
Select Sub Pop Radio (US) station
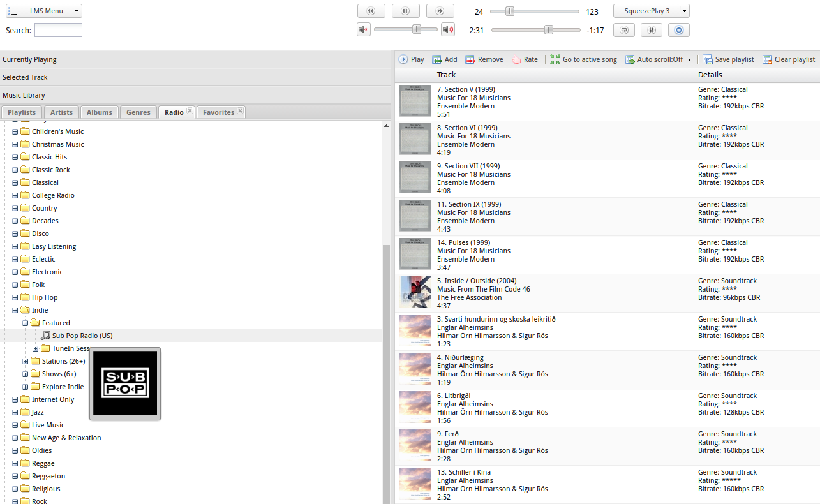[82, 336]
